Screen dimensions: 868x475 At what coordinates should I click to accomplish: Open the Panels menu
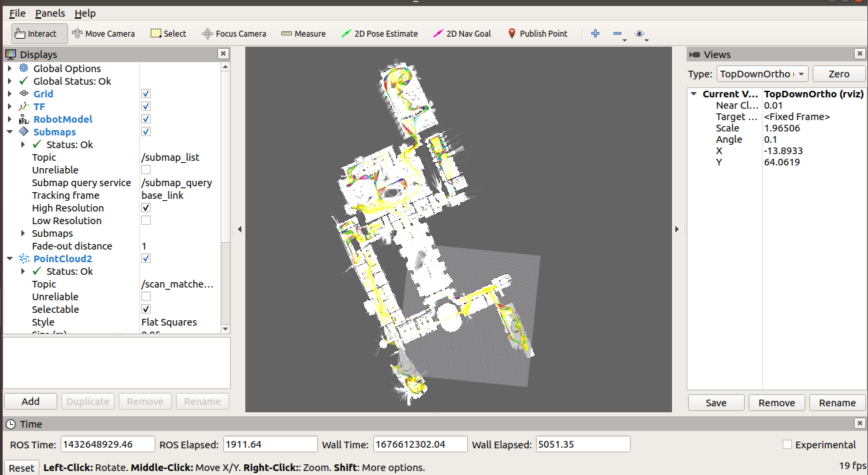coord(50,13)
